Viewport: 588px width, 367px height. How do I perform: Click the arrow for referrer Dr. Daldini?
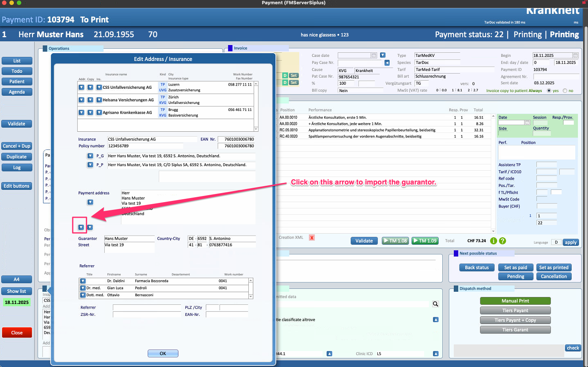83,281
